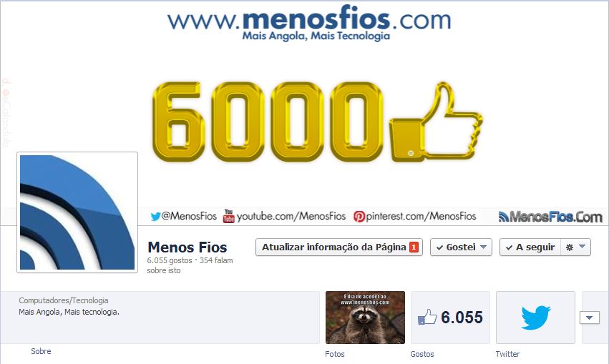Toggle the Gostei like button
This screenshot has width=609, height=364.
coord(457,247)
